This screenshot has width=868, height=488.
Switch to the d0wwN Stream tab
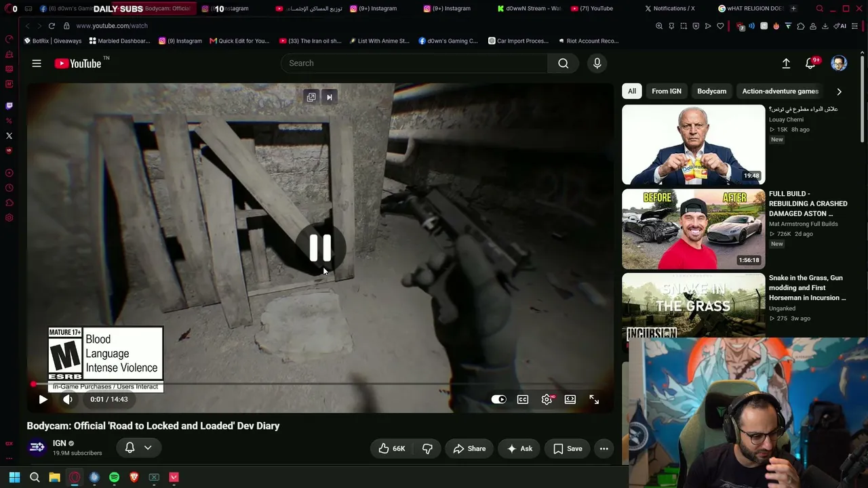click(529, 9)
